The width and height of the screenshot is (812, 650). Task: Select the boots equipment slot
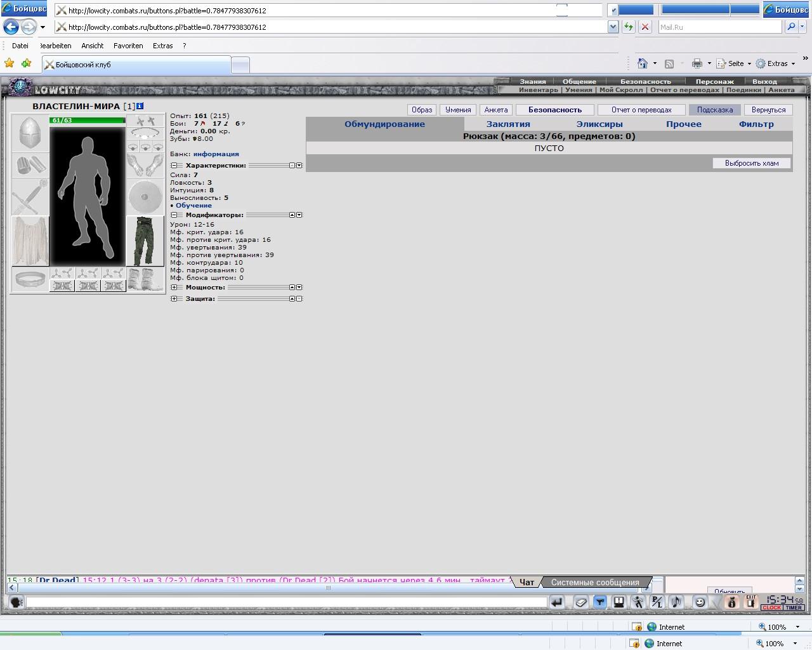(145, 279)
